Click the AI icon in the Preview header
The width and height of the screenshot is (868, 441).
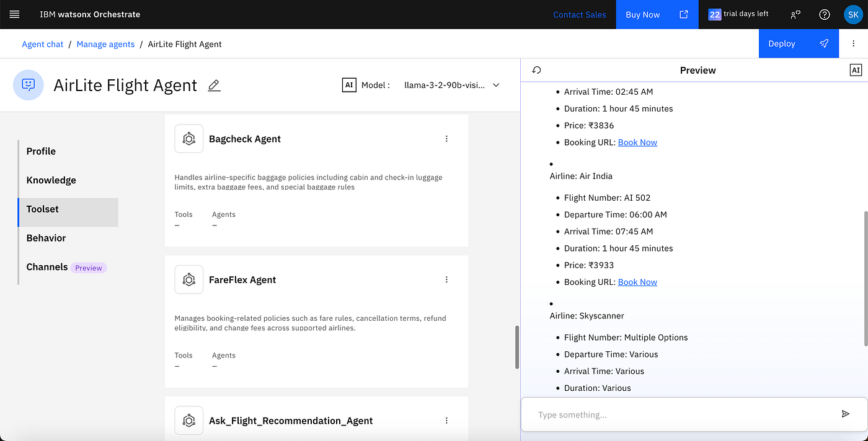point(856,70)
